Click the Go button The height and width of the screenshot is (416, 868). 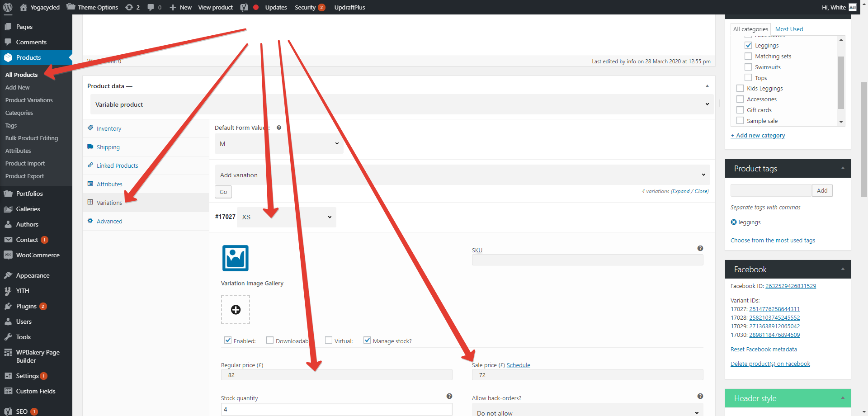click(223, 192)
